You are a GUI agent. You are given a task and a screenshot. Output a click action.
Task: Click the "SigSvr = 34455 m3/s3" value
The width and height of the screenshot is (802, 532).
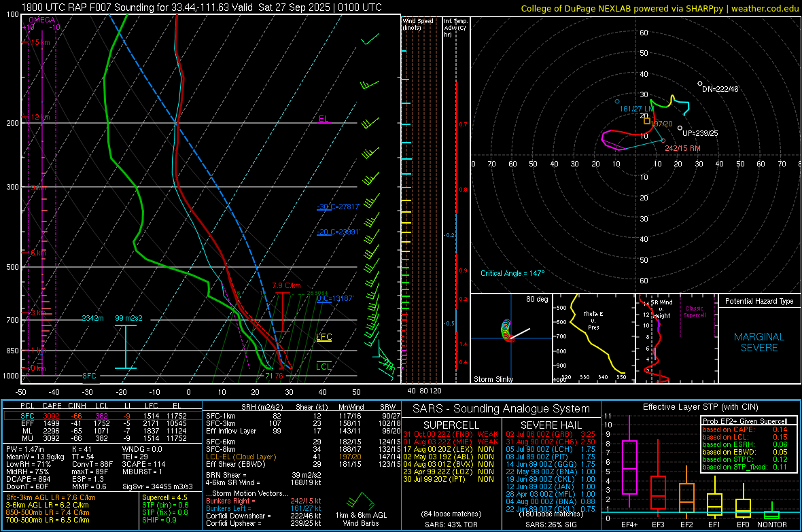[x=158, y=486]
